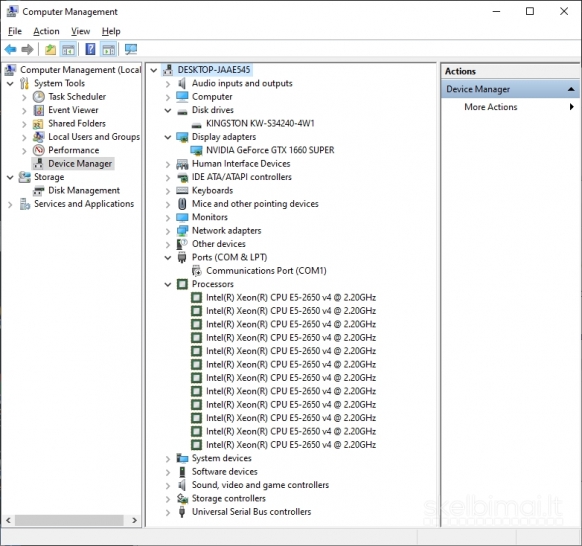This screenshot has height=546, width=582.
Task: Click the Computer Management title bar icon
Action: click(12, 12)
